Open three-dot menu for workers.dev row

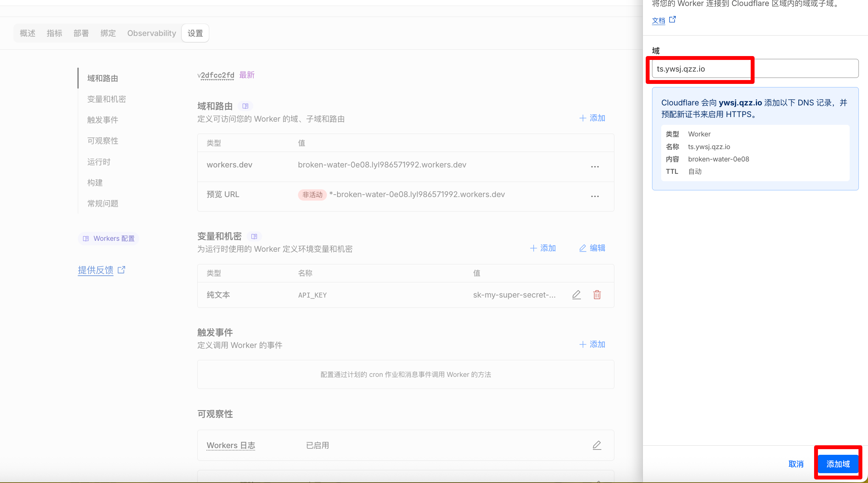(595, 167)
